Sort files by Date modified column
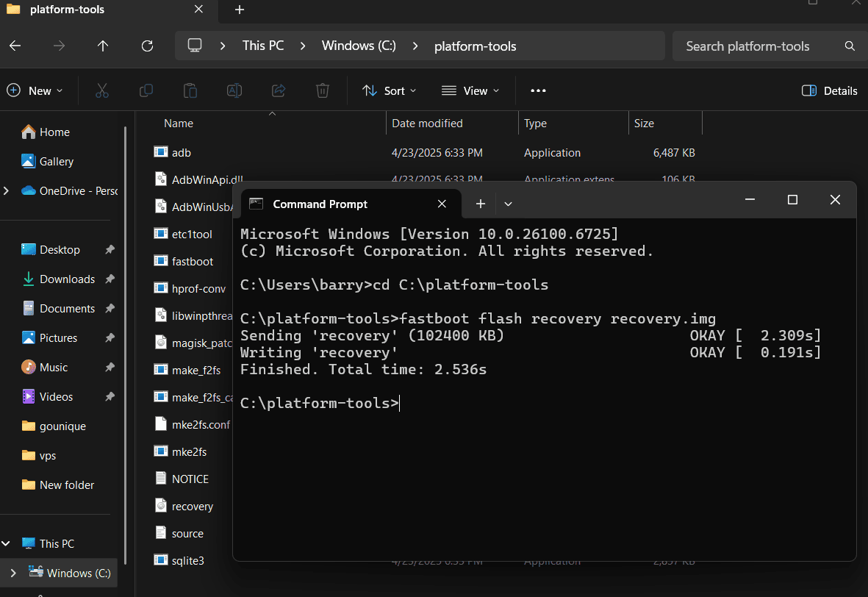The width and height of the screenshot is (868, 597). pos(427,124)
